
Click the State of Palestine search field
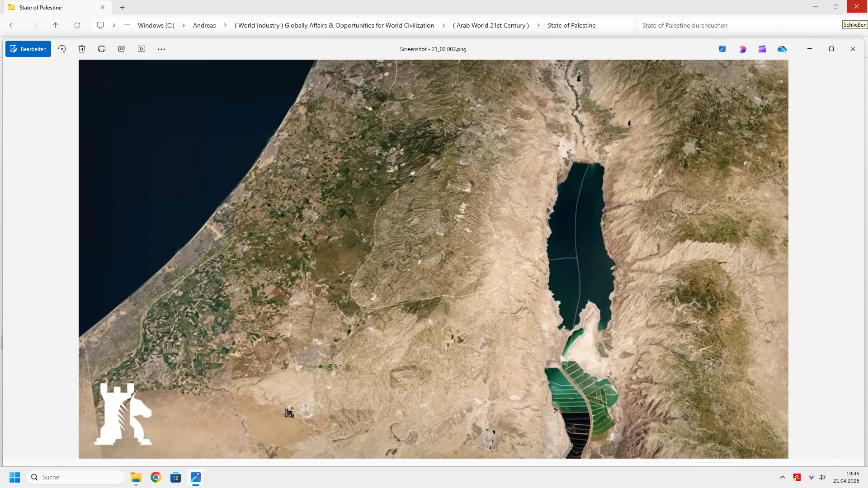pyautogui.click(x=738, y=25)
